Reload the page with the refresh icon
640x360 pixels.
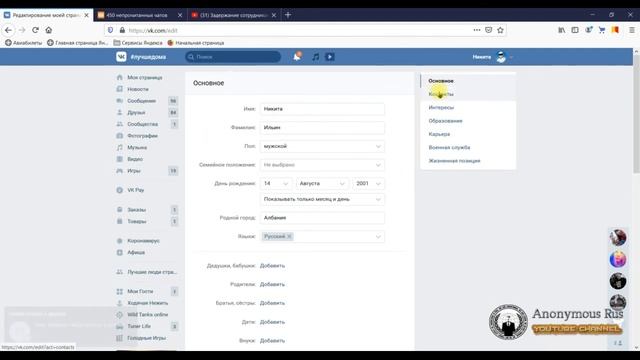(35, 30)
